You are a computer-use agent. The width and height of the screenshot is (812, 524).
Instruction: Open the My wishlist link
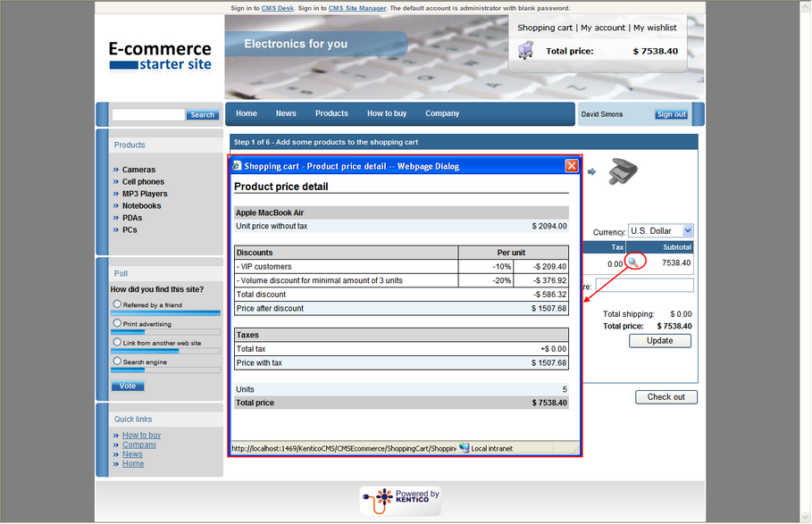(655, 28)
